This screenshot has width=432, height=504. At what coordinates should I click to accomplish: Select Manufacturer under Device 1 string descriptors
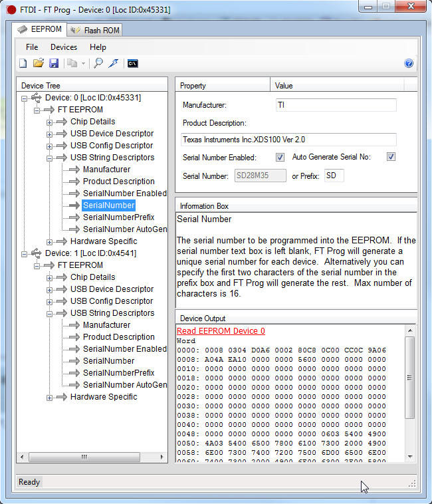[106, 325]
